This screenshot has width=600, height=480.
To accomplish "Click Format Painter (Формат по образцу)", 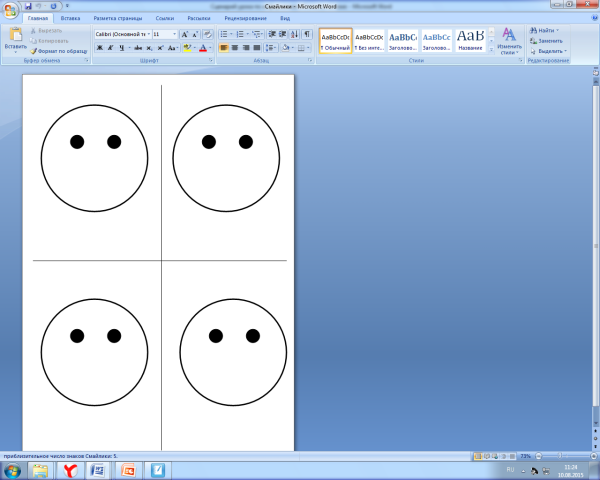I will 60,50.
